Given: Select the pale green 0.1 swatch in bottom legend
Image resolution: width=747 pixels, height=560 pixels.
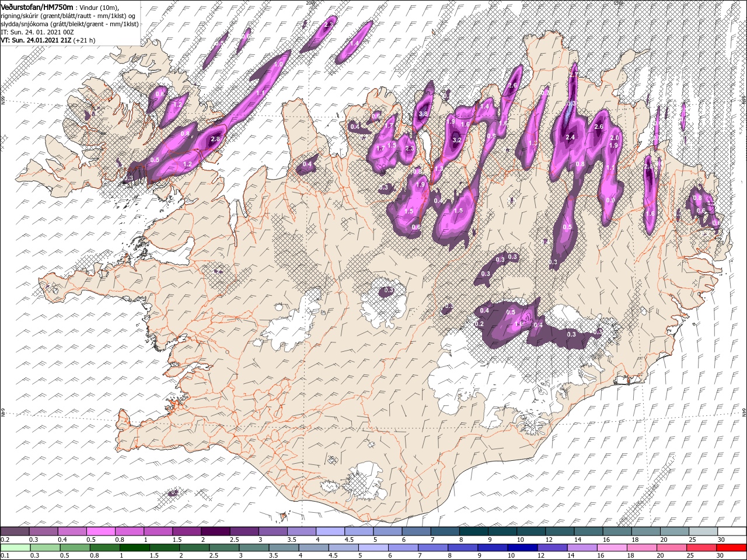Looking at the screenshot, I should coord(15,547).
